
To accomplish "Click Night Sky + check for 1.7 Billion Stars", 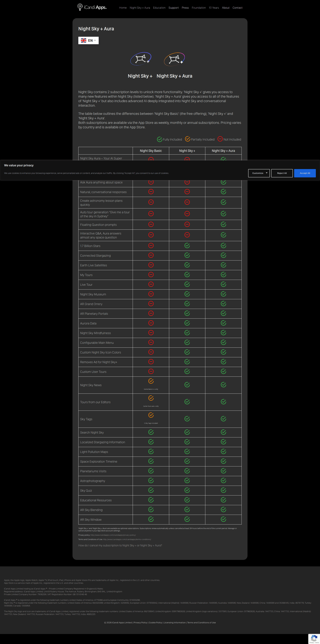I will point(187,245).
